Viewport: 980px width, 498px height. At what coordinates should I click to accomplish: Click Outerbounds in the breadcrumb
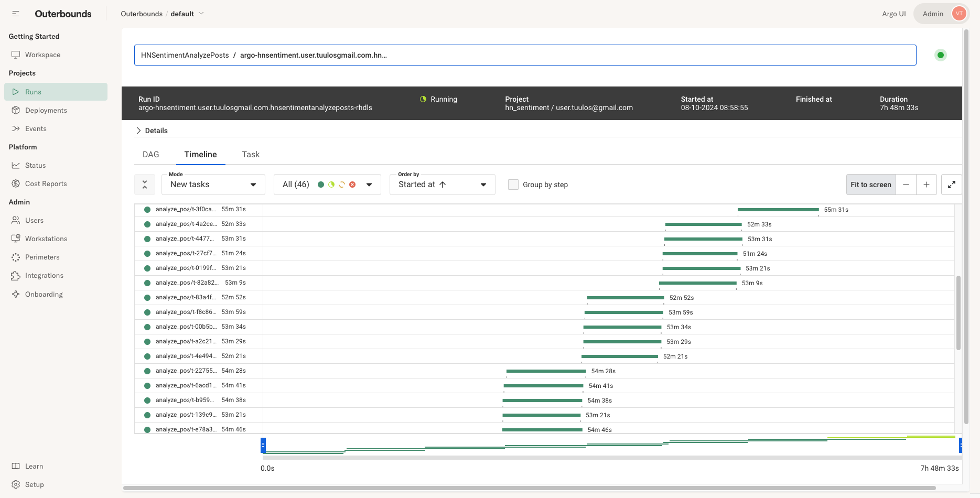[x=142, y=14]
